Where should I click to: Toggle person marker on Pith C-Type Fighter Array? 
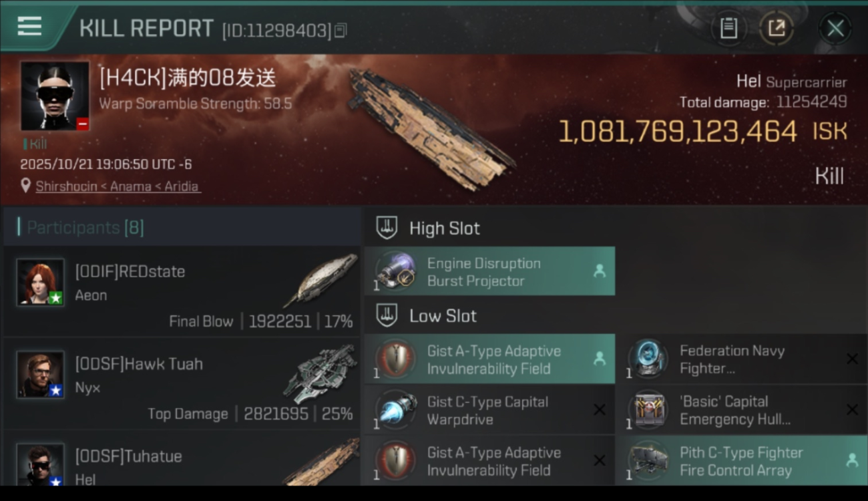click(852, 460)
